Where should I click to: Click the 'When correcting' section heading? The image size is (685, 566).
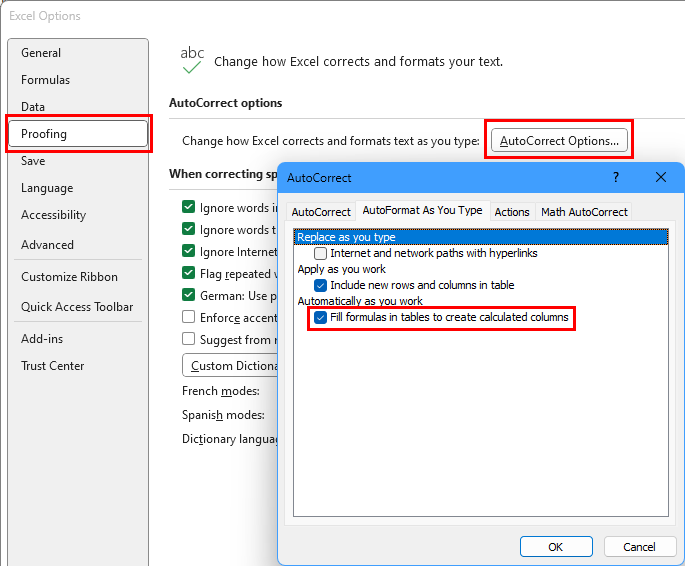[x=223, y=174]
